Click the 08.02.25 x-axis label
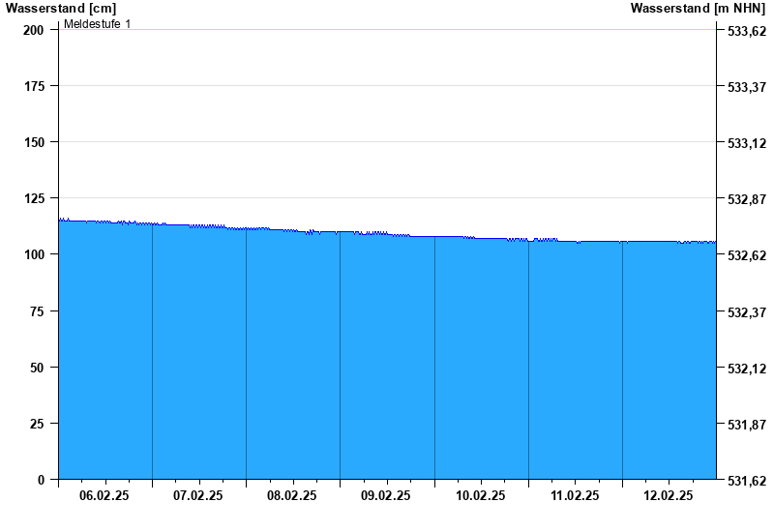Image resolution: width=774 pixels, height=532 pixels. pos(292,495)
